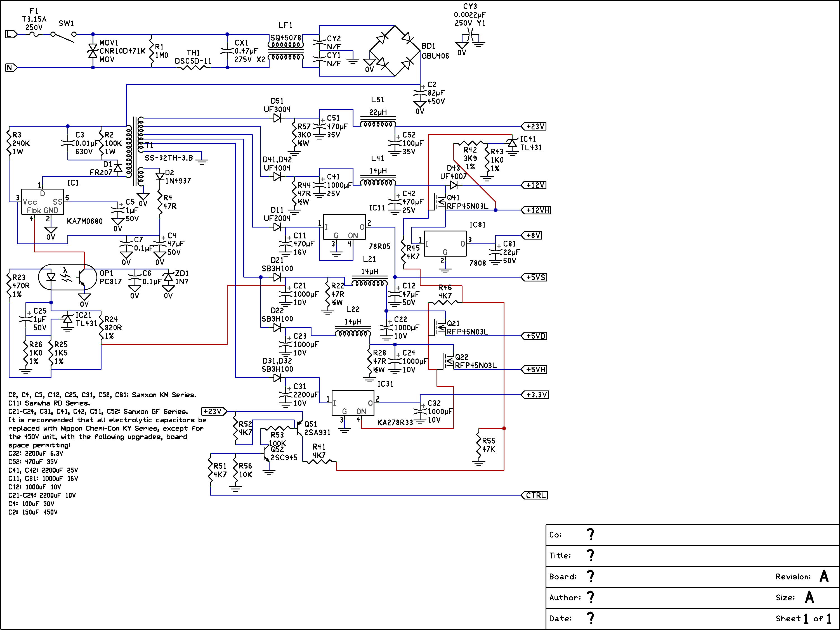This screenshot has height=630, width=840.
Task: Click the SS-32TH-3.B transformer label
Action: click(x=169, y=158)
